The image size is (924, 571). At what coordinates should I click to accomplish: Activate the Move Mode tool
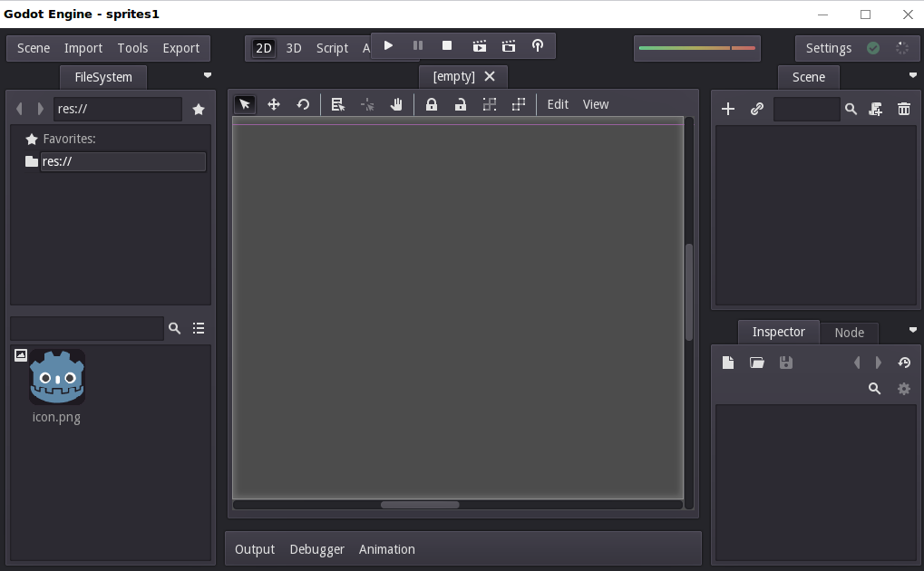point(274,104)
